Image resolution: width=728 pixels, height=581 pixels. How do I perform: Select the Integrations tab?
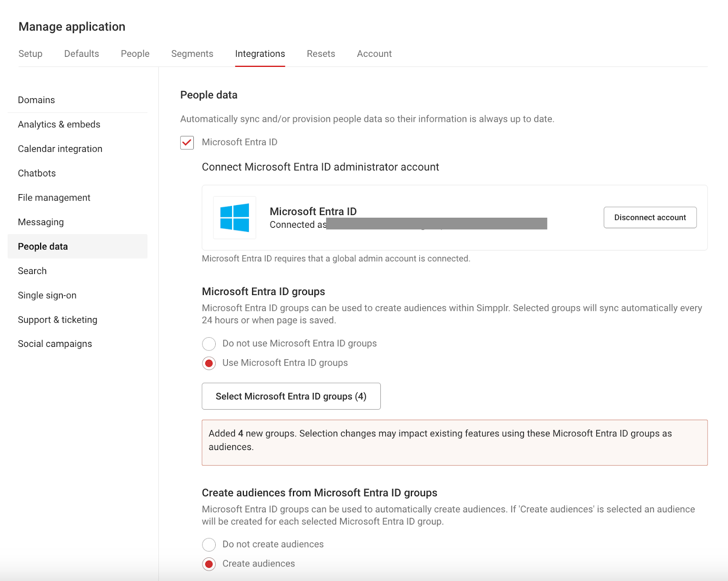[x=260, y=54]
